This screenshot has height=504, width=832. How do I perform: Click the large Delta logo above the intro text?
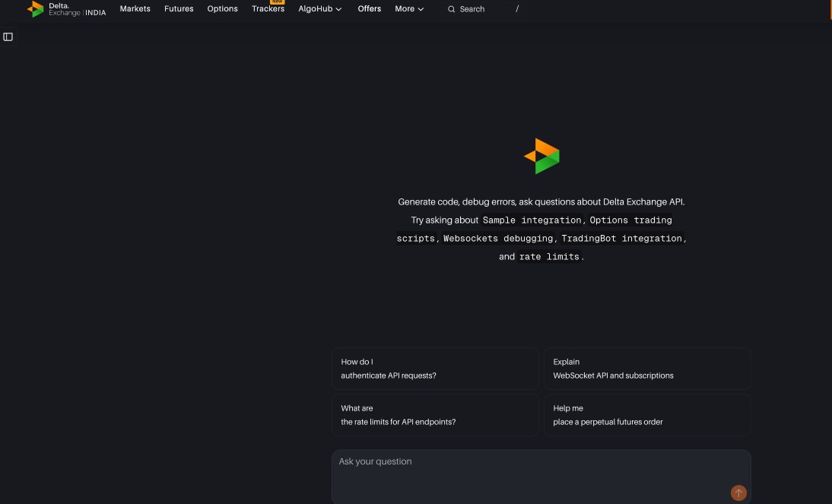pos(541,156)
